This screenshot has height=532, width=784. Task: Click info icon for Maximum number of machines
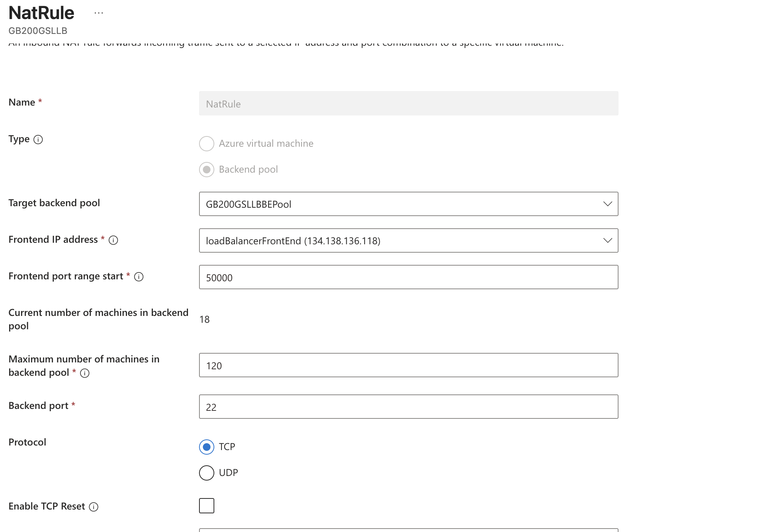pyautogui.click(x=85, y=373)
